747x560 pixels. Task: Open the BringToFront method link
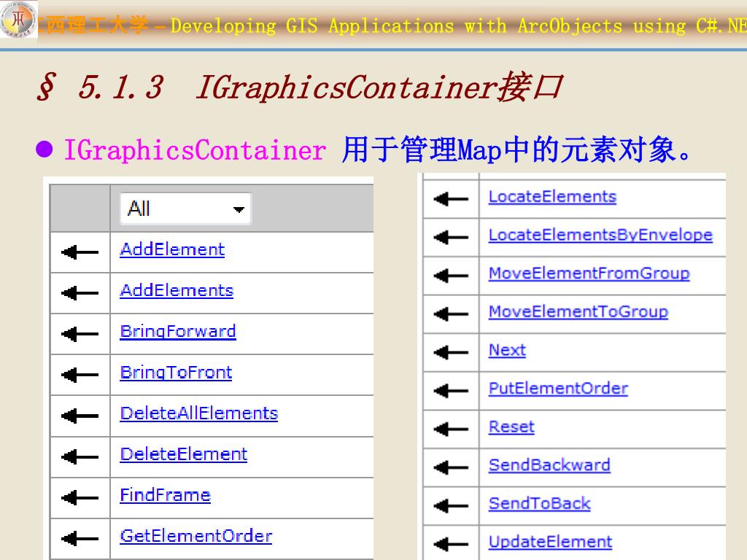click(176, 373)
